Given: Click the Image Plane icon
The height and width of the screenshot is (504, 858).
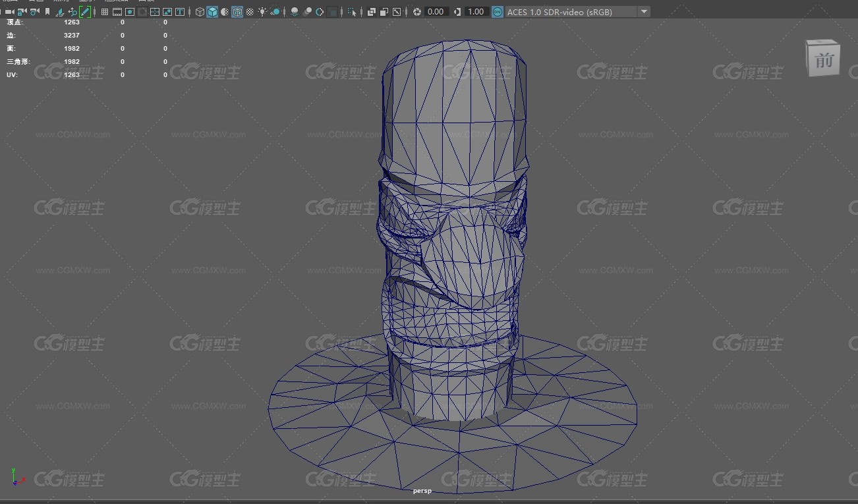Looking at the screenshot, I should coord(60,12).
